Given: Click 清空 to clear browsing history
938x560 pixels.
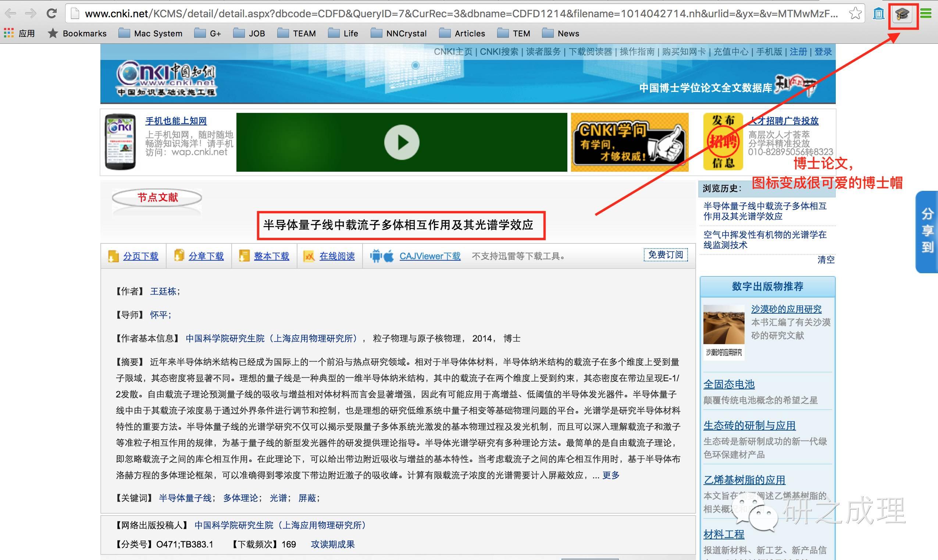Looking at the screenshot, I should coord(825,260).
